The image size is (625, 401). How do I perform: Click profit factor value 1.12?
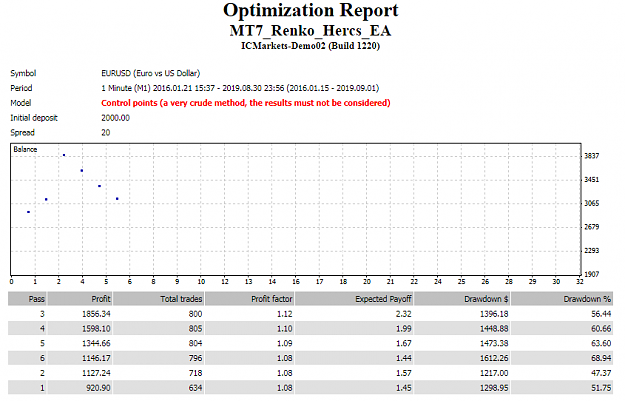pos(285,314)
